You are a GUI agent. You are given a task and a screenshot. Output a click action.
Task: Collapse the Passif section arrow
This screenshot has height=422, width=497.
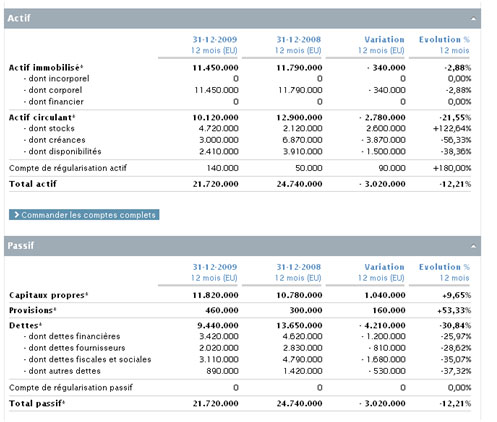473,246
